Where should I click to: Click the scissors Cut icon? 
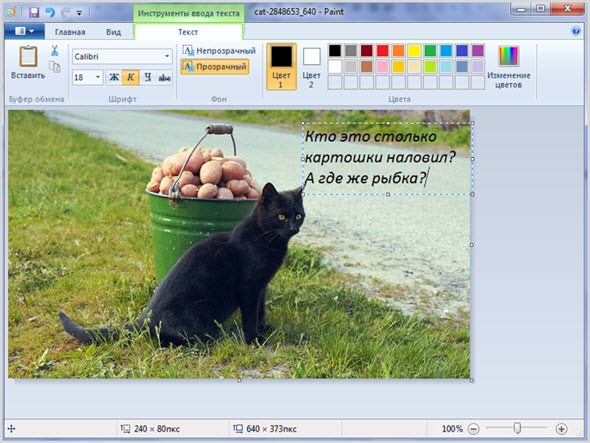pyautogui.click(x=55, y=50)
